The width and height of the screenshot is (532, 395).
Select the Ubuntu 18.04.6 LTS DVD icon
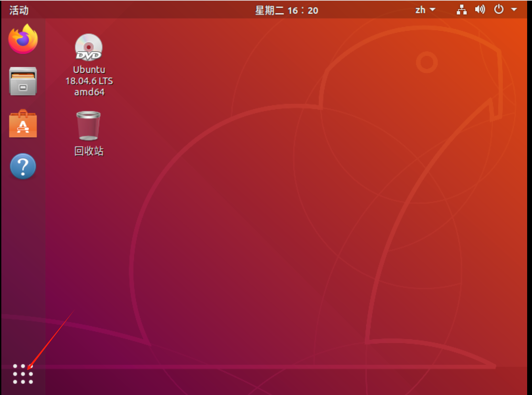click(x=89, y=48)
